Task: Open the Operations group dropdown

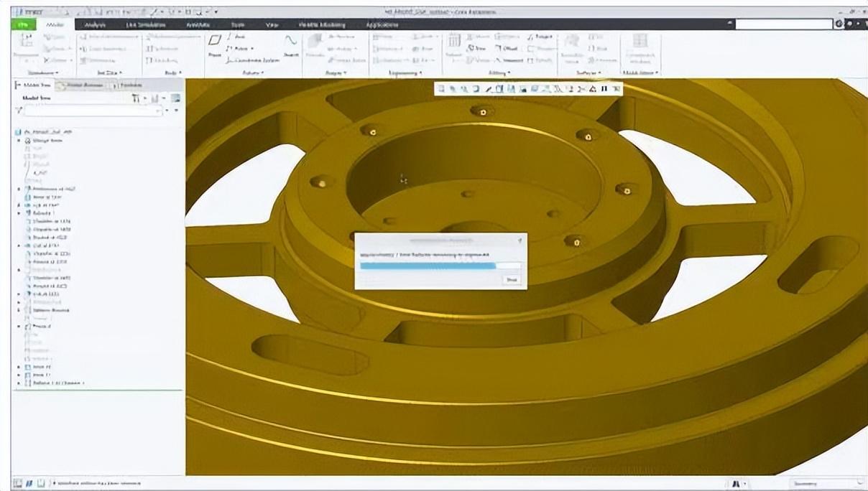Action: [43, 73]
